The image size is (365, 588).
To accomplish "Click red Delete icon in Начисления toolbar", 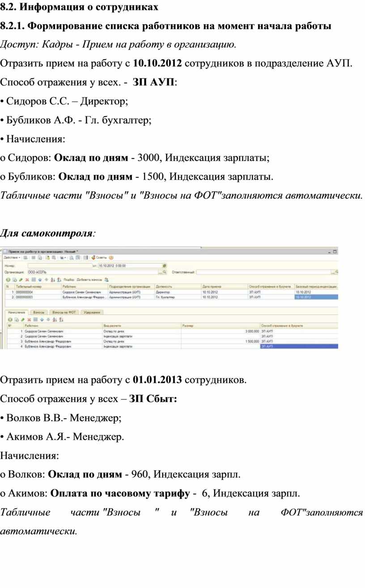I will click(x=29, y=320).
